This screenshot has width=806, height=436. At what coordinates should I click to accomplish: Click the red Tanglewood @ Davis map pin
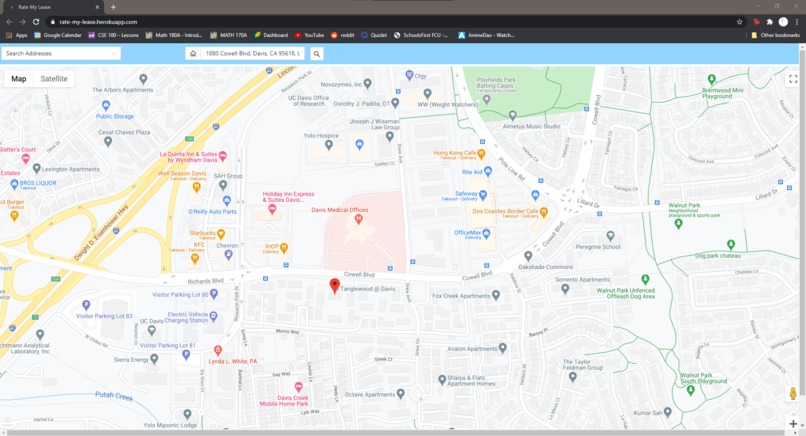pos(335,286)
